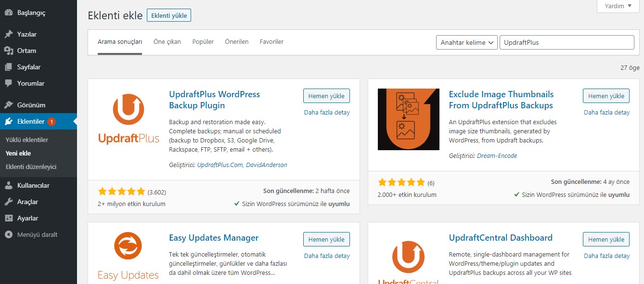This screenshot has width=644, height=284.
Task: Click the Yorumlar comment bubble icon
Action: [x=9, y=83]
